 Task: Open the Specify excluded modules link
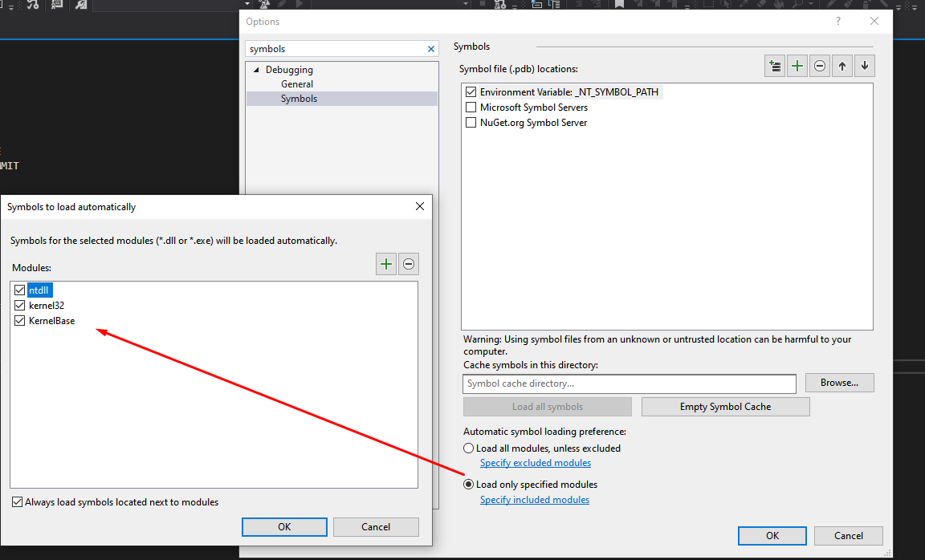(536, 463)
